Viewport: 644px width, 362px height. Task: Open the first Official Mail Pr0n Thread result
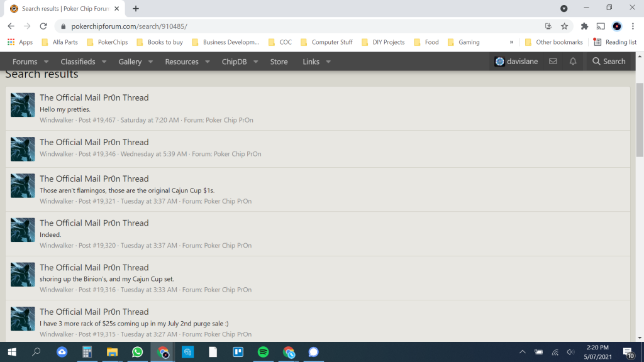coord(94,97)
